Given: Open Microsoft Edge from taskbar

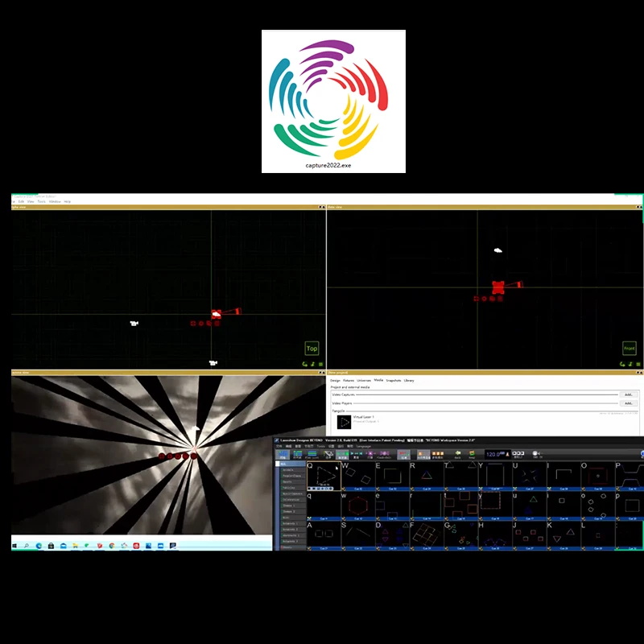Looking at the screenshot, I should pyautogui.click(x=39, y=546).
